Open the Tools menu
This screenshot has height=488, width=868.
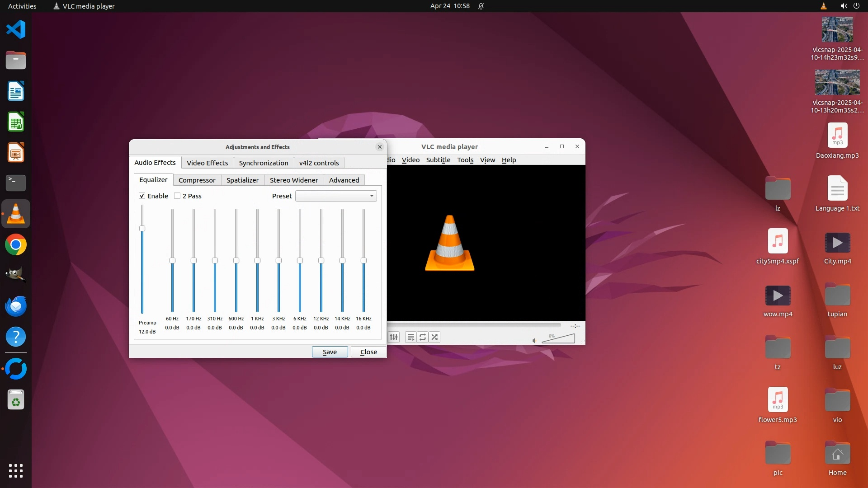point(465,160)
